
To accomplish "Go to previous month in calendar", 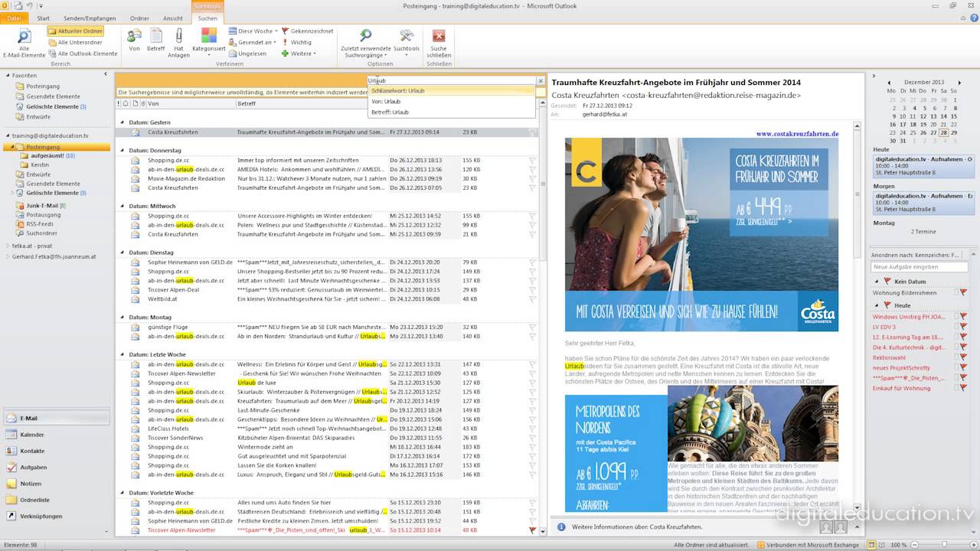I will click(888, 81).
